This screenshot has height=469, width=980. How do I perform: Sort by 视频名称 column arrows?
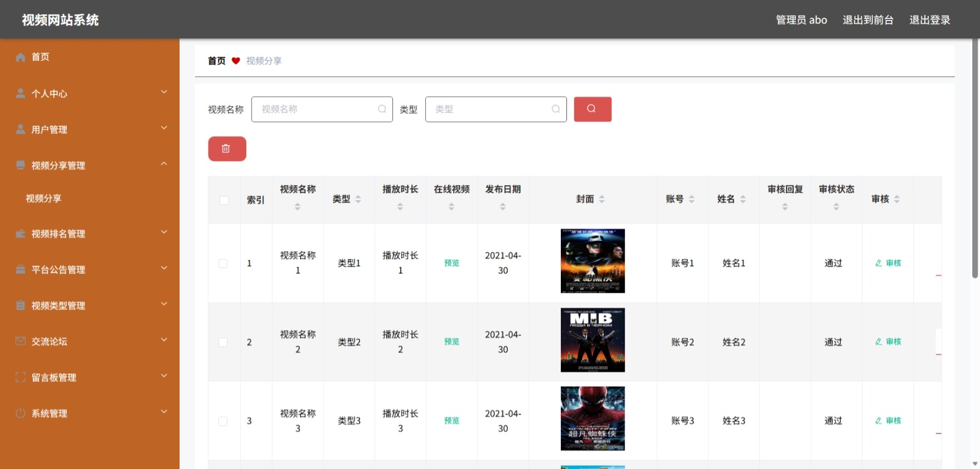(x=297, y=207)
